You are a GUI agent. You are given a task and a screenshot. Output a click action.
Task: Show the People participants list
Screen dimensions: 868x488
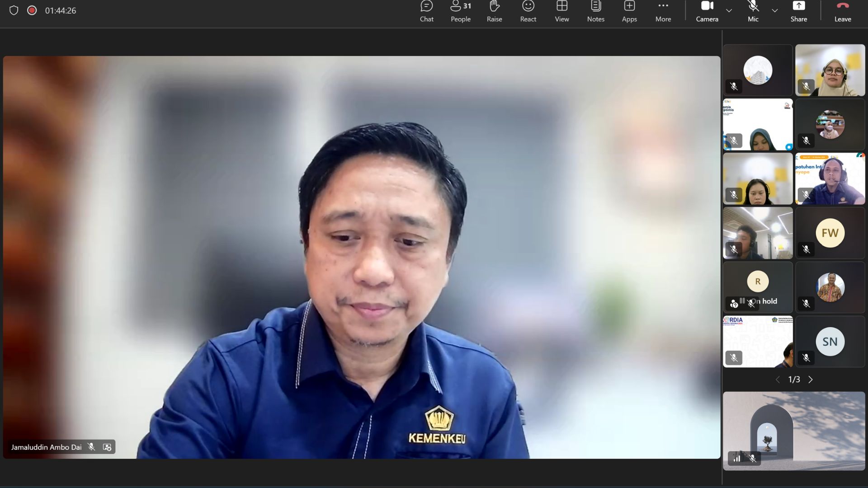click(x=460, y=12)
